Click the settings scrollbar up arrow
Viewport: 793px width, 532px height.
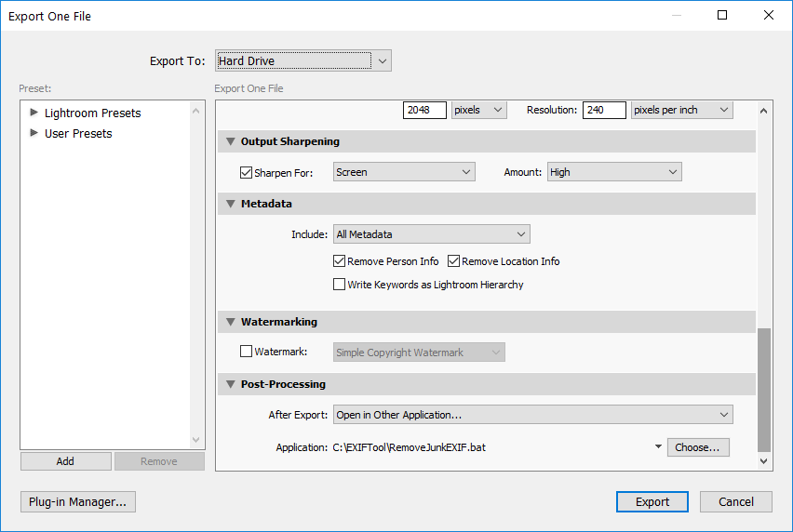(763, 111)
